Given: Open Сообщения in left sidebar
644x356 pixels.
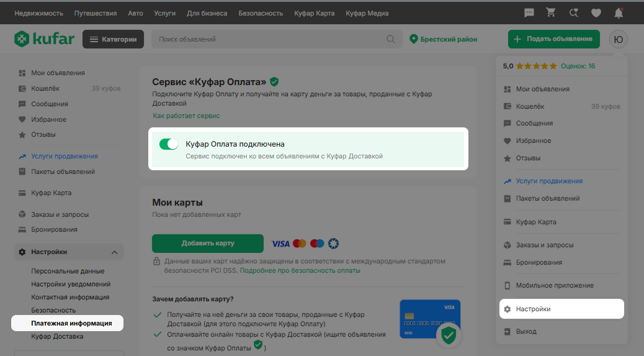Looking at the screenshot, I should [50, 104].
